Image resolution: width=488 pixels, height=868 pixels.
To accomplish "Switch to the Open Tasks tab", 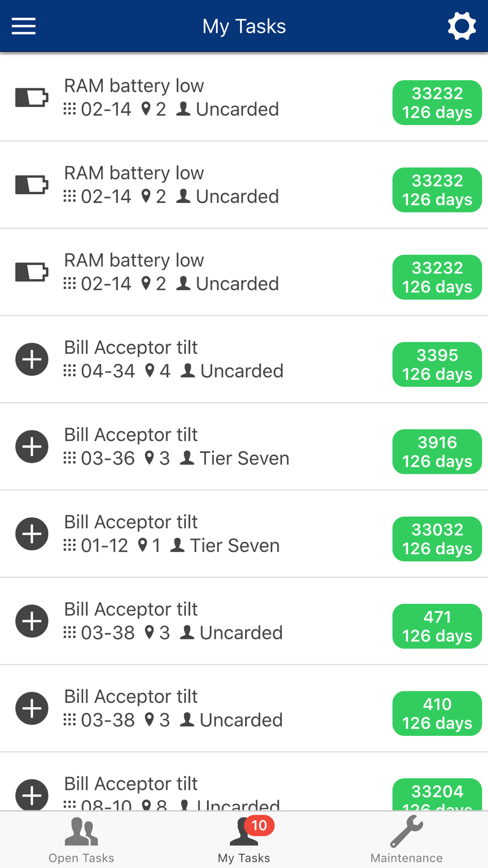I will [81, 840].
